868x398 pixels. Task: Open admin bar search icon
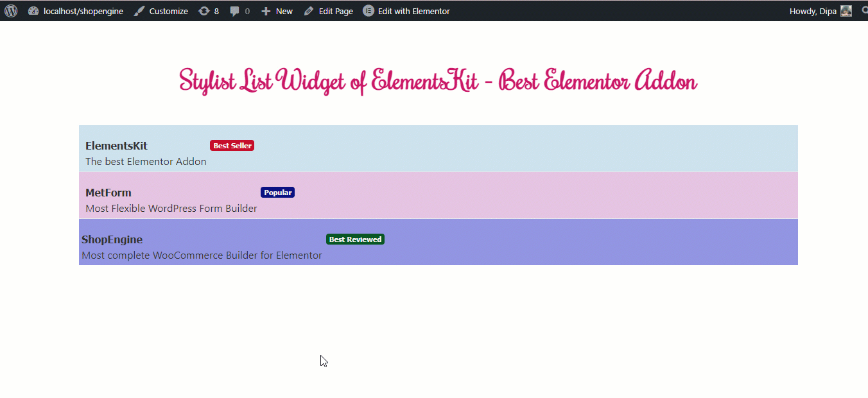pyautogui.click(x=864, y=11)
